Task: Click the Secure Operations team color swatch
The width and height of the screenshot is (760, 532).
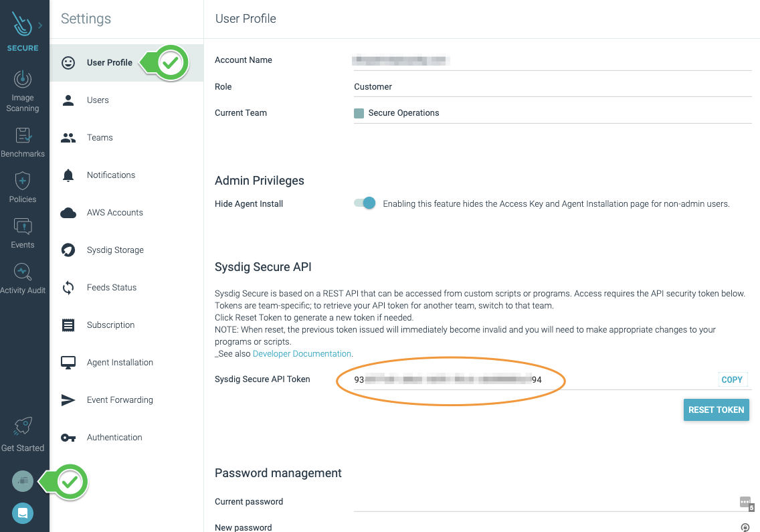Action: (359, 113)
